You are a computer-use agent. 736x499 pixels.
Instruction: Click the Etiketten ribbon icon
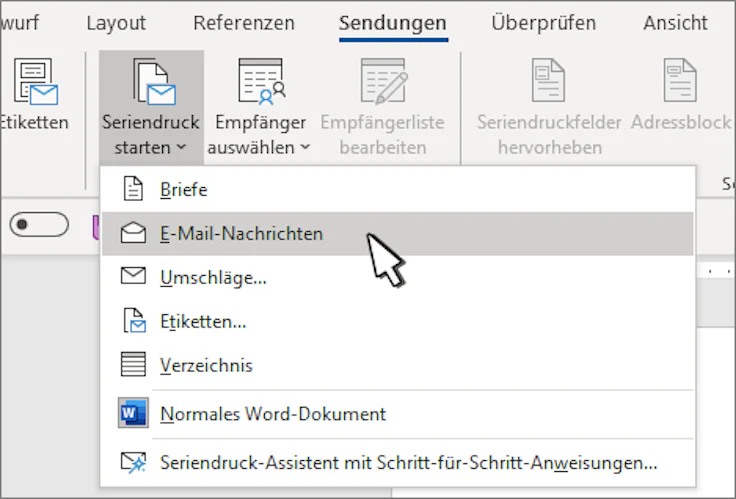coord(36,81)
